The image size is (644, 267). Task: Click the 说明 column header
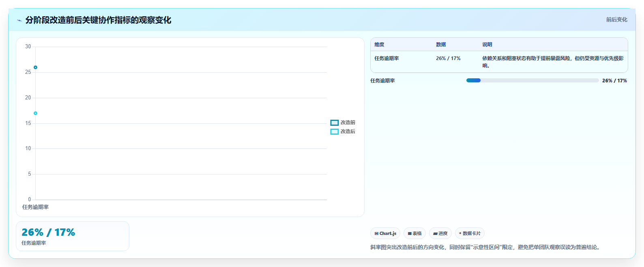coord(487,45)
